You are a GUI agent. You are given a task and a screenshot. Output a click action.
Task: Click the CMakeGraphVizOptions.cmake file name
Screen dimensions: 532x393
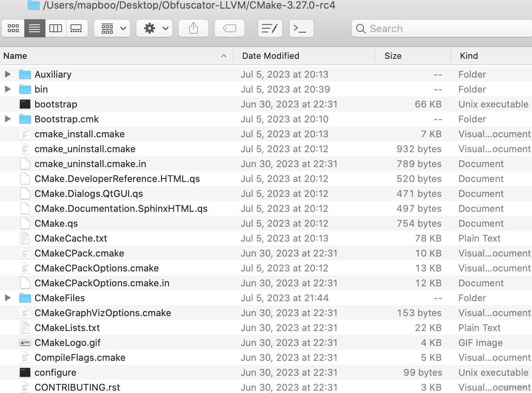103,313
